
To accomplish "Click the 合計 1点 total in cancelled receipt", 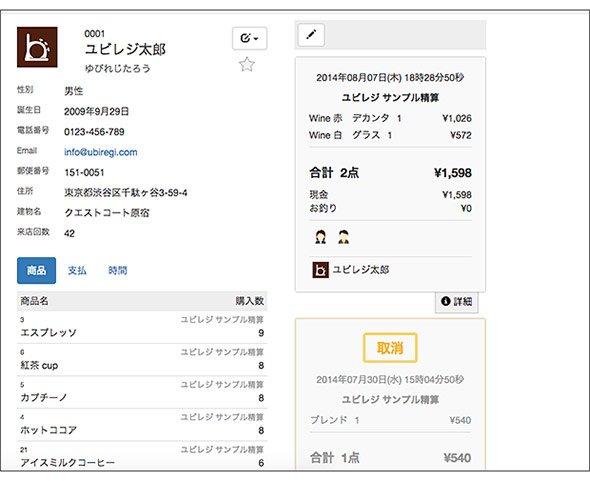I will click(x=390, y=458).
